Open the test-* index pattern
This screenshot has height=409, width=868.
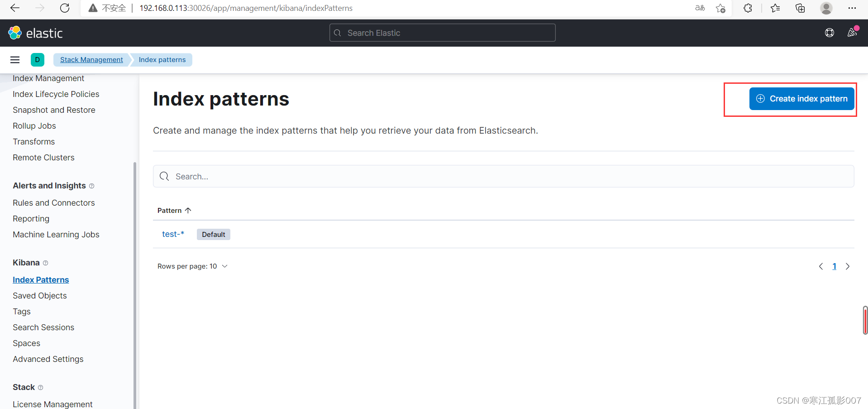(173, 234)
